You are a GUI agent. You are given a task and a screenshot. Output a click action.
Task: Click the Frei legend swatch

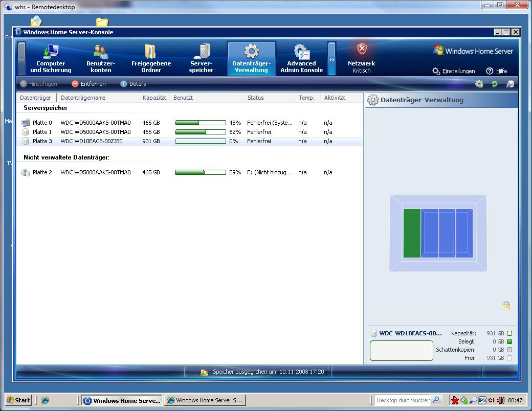coord(509,358)
